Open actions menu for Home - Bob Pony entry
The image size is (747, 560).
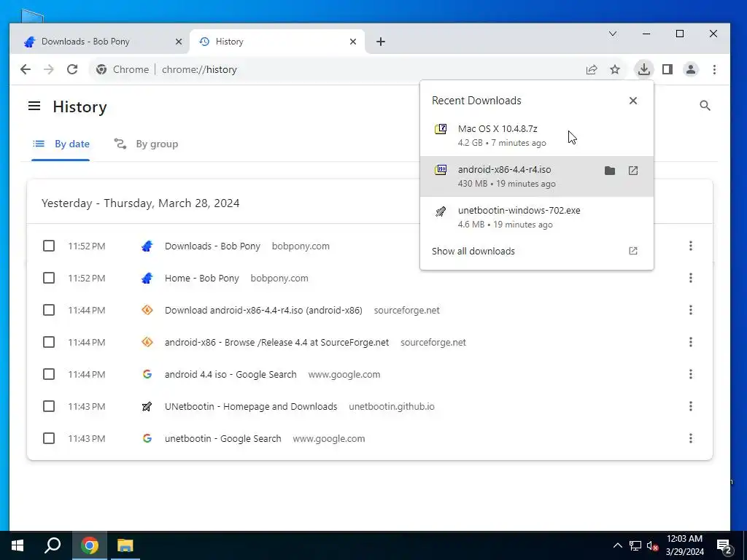tap(690, 278)
